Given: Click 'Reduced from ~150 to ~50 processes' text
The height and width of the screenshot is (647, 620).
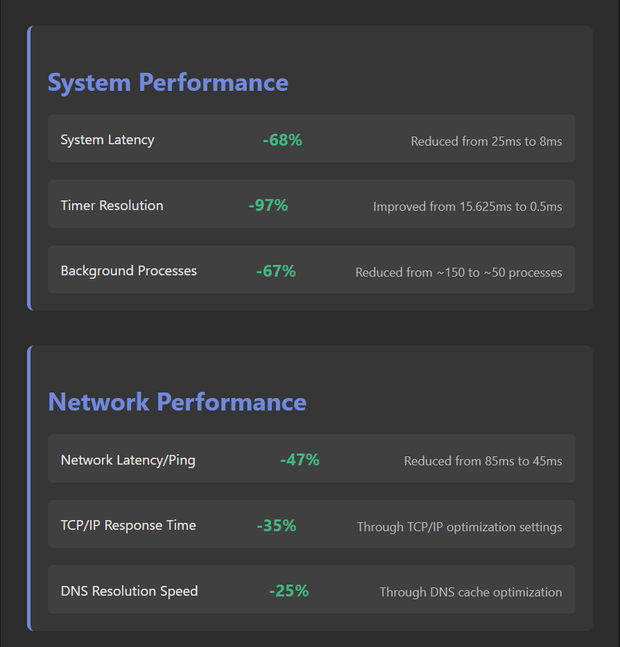Looking at the screenshot, I should 458,272.
